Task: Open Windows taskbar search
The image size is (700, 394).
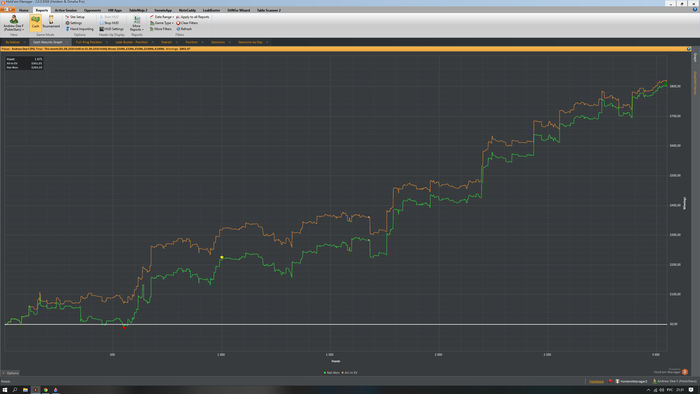Action: (15, 390)
